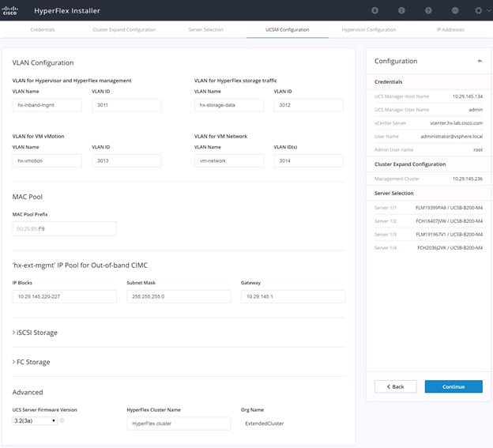493x448 pixels.
Task: Select the MAC Pool Prefix field
Action: pos(65,228)
